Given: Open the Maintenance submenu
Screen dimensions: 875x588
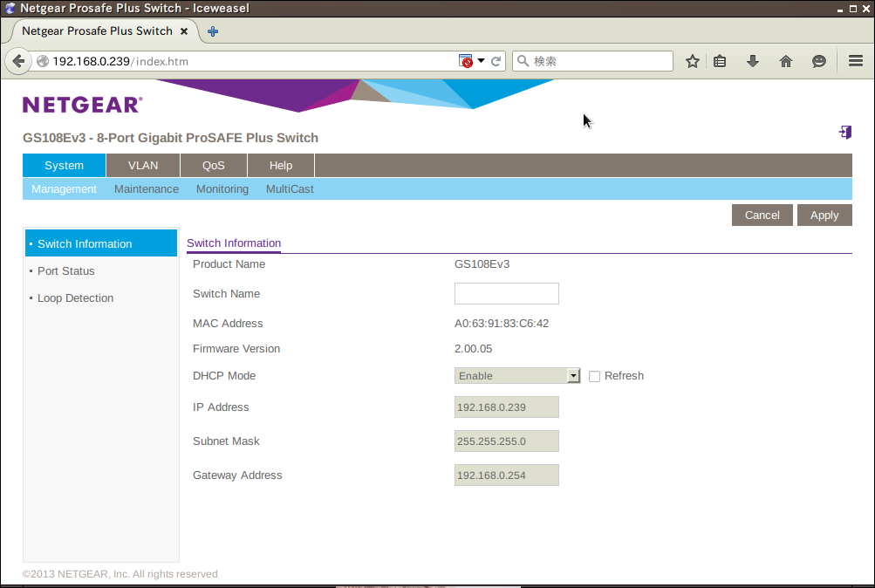Looking at the screenshot, I should click(x=147, y=189).
